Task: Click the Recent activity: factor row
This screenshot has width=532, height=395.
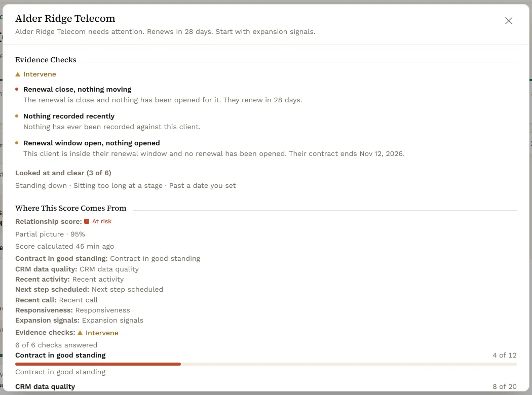Action: click(69, 280)
